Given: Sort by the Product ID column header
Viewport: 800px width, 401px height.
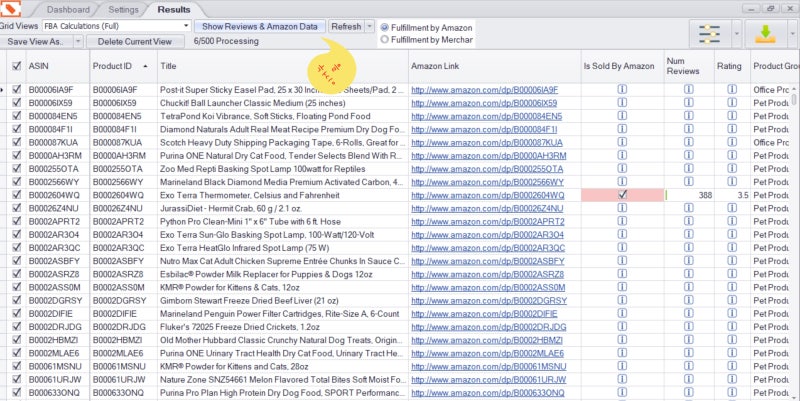Looking at the screenshot, I should [x=123, y=66].
